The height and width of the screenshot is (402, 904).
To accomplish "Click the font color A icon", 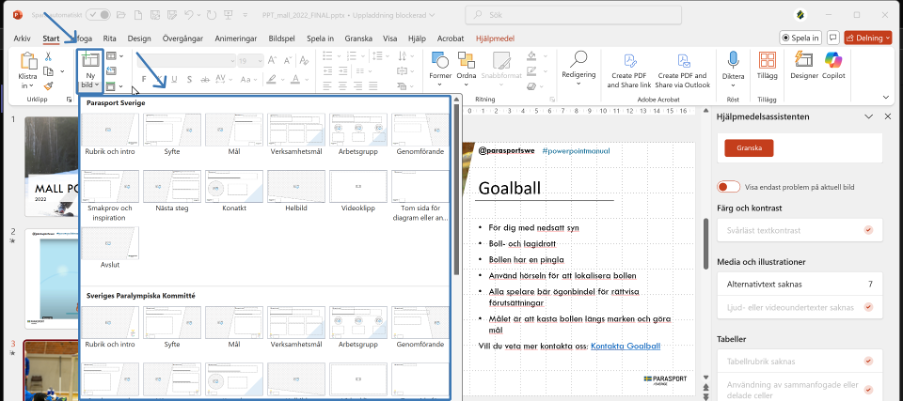I will [295, 80].
